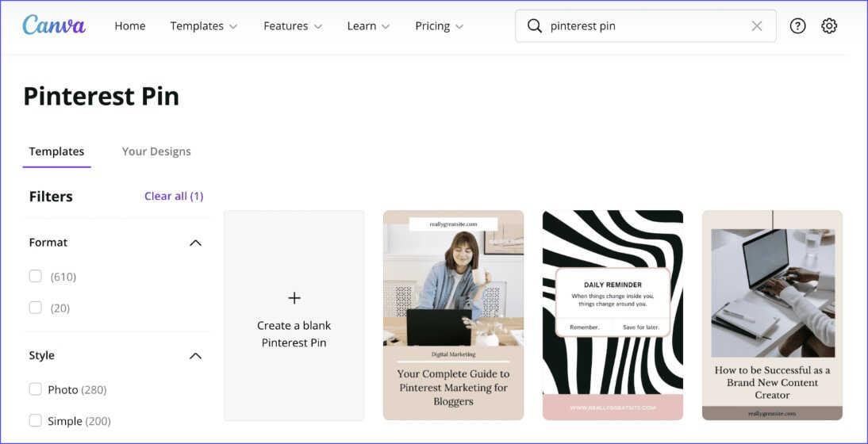Open the Pricing dropdown menu
Screen dimensions: 868x444
point(440,26)
